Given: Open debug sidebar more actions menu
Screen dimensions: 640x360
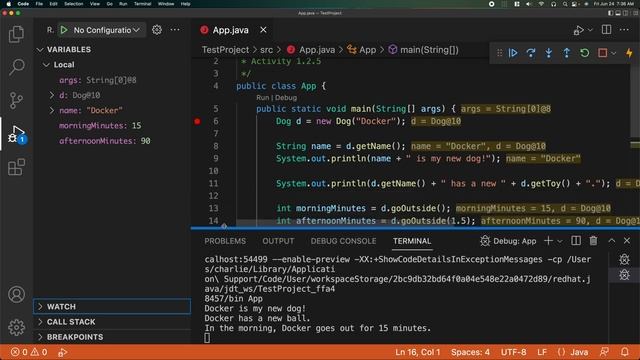Looking at the screenshot, I should pyautogui.click(x=175, y=30).
